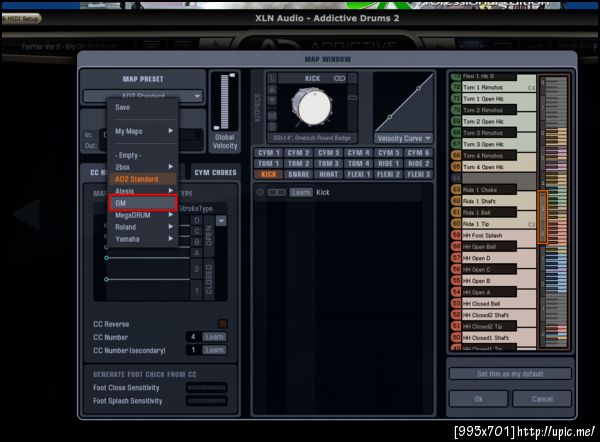Viewport: 600px width, 442px height.
Task: Click Learn beside CC Number
Action: click(x=214, y=337)
